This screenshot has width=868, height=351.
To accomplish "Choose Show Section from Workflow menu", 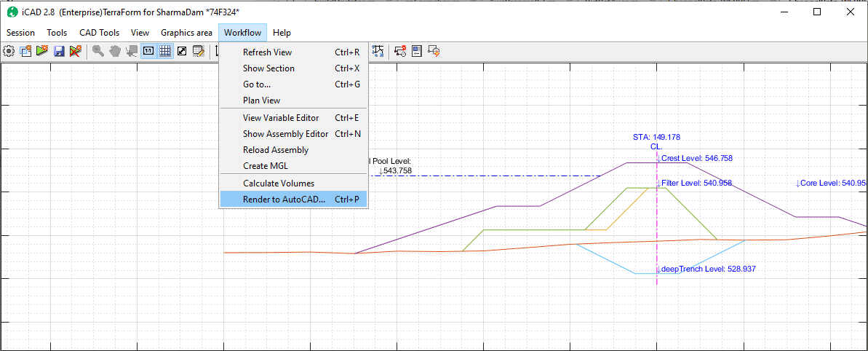I will 268,68.
